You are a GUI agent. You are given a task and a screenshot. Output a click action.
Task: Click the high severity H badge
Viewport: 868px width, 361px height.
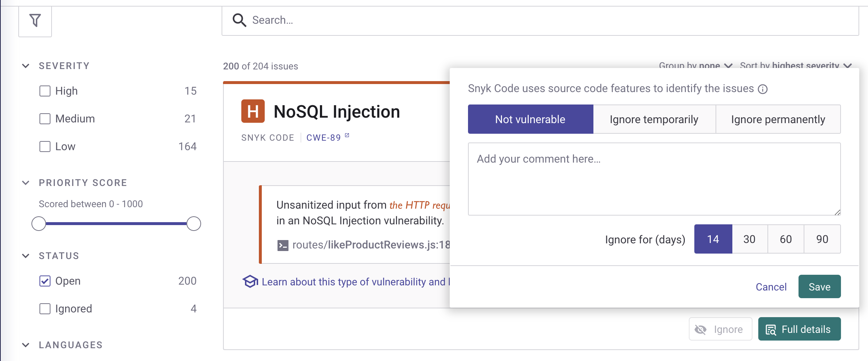pyautogui.click(x=253, y=111)
